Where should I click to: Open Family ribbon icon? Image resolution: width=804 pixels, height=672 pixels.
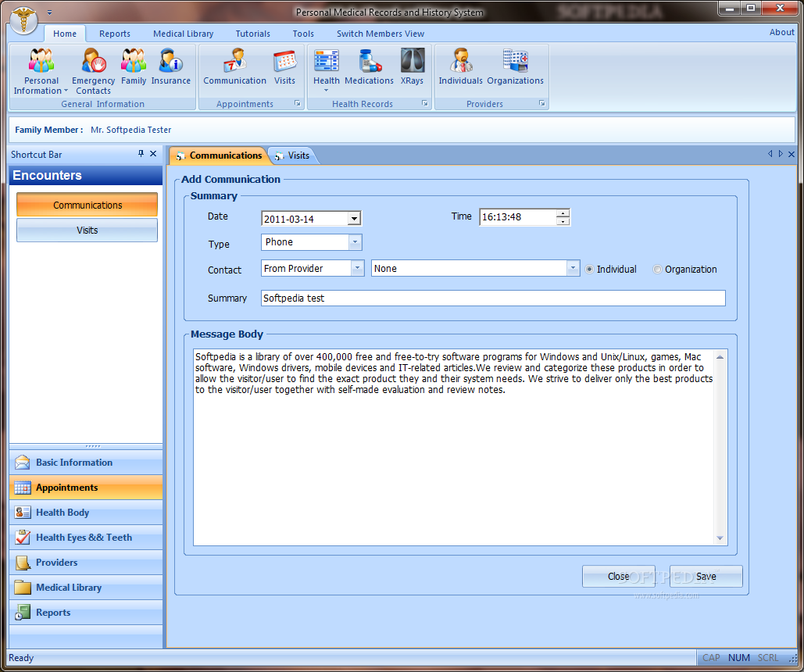(x=134, y=66)
